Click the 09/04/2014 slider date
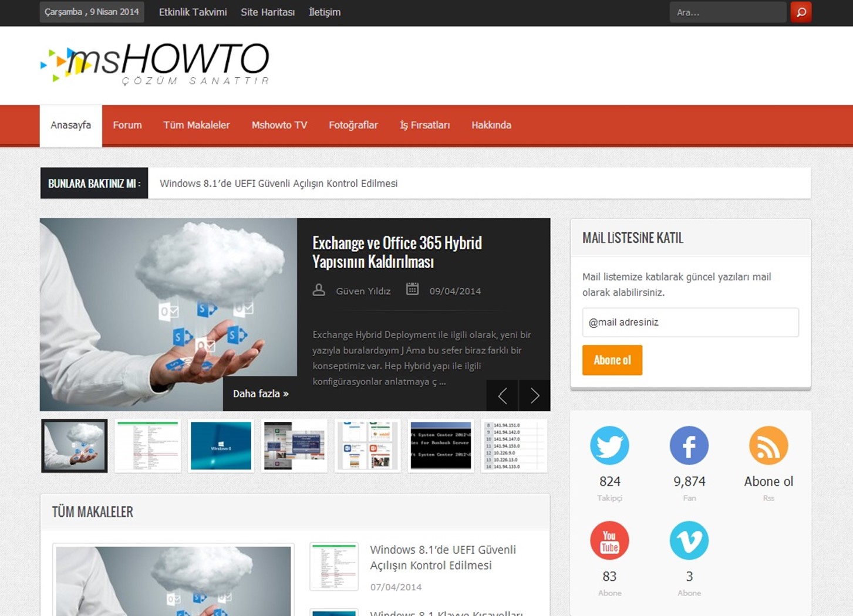 click(455, 291)
